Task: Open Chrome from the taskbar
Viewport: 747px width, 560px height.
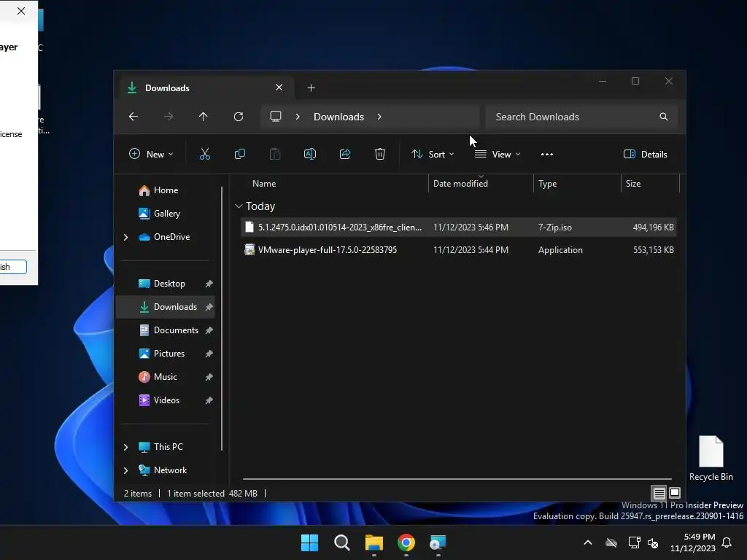Action: point(406,542)
